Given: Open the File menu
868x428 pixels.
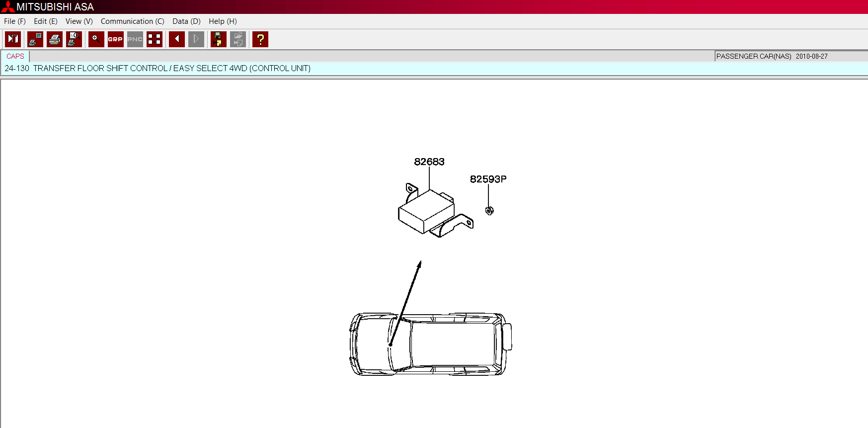Looking at the screenshot, I should (x=14, y=21).
